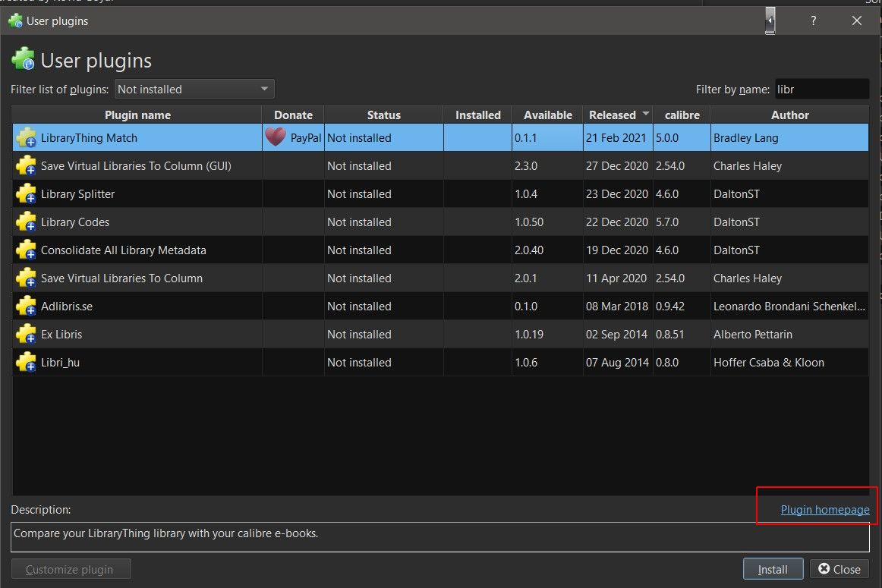Click the PayPal donate link text

pos(305,138)
